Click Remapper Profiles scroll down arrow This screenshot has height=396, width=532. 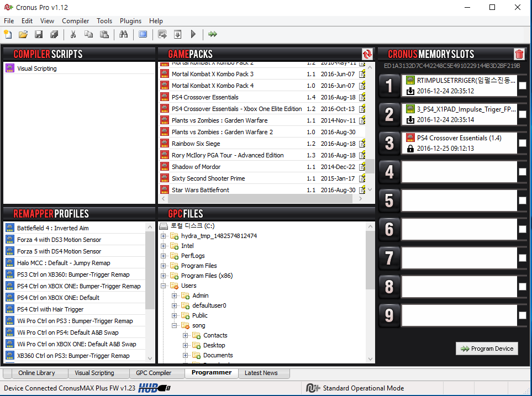(x=150, y=358)
